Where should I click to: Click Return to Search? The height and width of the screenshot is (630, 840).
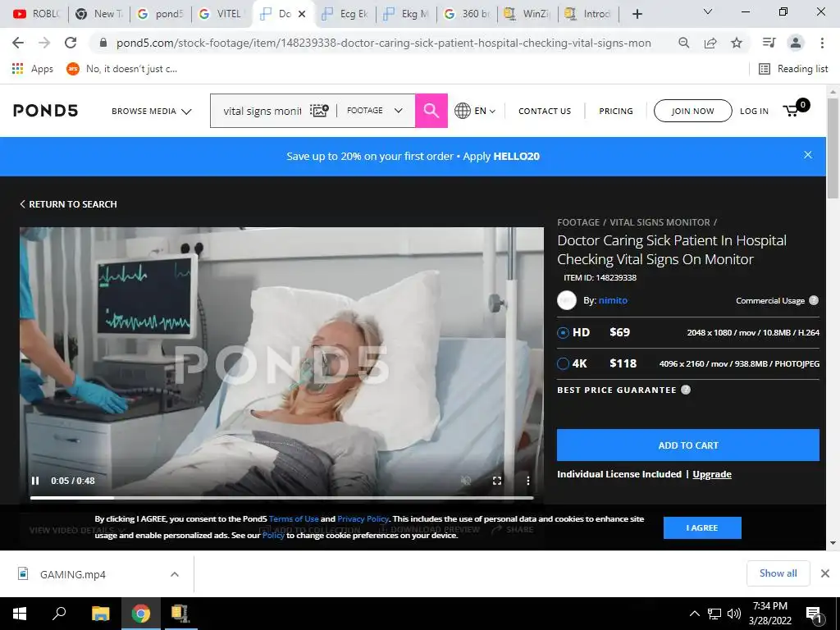coord(68,204)
